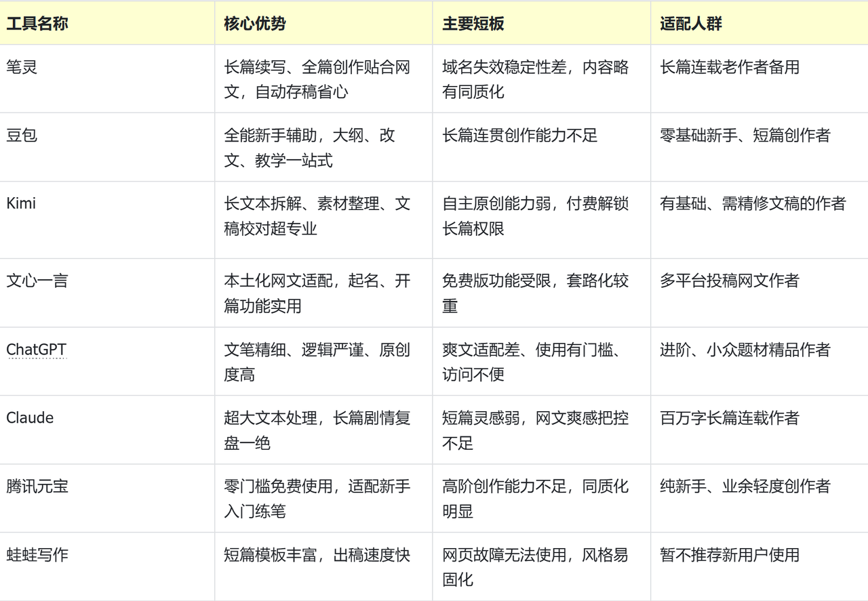Select the cell "零基础新手、短篇创作者"
Image resolution: width=868 pixels, height=601 pixels.
point(759,147)
